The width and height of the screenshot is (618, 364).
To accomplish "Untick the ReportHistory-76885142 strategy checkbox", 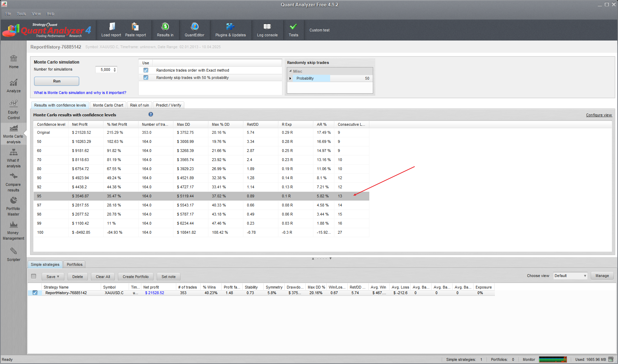I will [35, 293].
